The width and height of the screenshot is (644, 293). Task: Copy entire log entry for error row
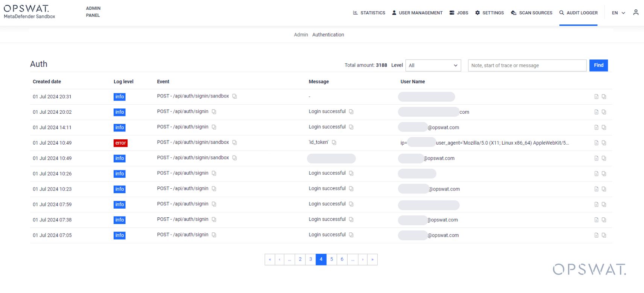(604, 143)
